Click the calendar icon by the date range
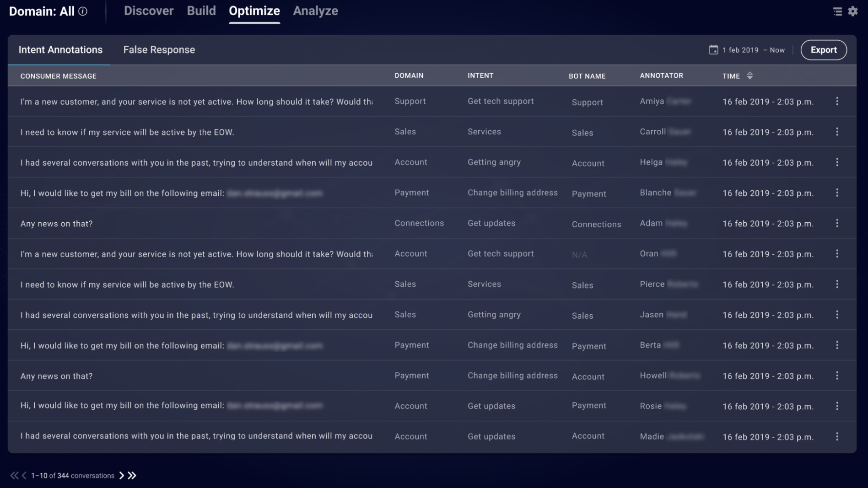Viewport: 868px width, 488px height. coord(713,50)
